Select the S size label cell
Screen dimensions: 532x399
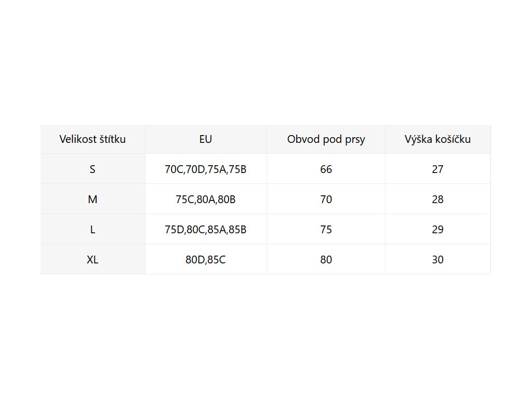[x=92, y=169]
